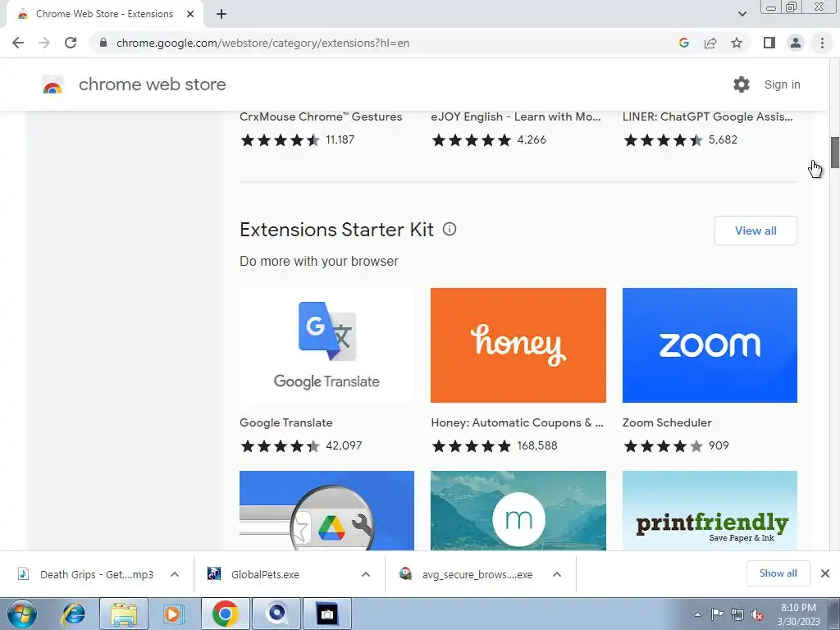Screen dimensions: 840x630
Task: Click the chrome web store rainbow logo
Action: 52,84
